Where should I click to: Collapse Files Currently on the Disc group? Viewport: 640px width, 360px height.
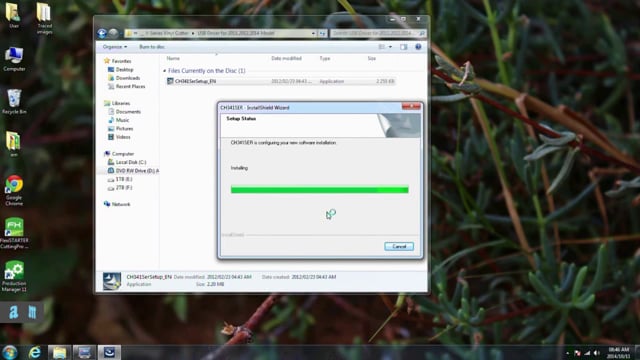tap(164, 71)
